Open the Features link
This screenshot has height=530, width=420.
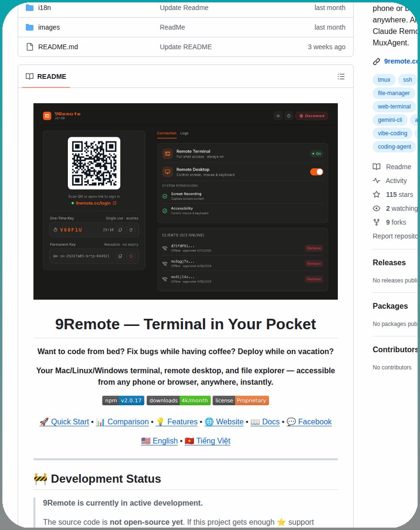(x=176, y=422)
